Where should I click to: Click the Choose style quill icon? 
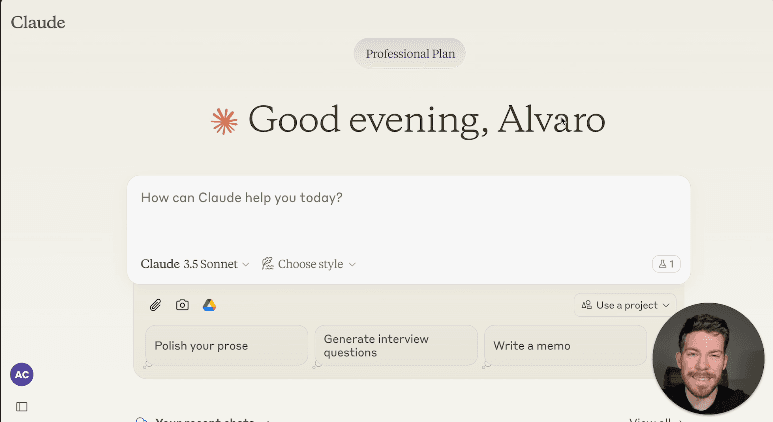[x=268, y=264]
